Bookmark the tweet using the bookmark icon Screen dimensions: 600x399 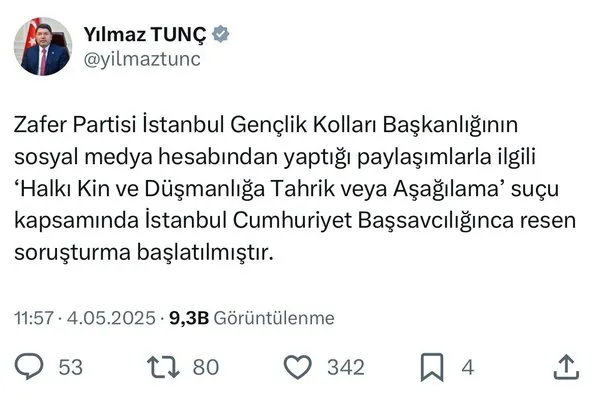coord(432,367)
